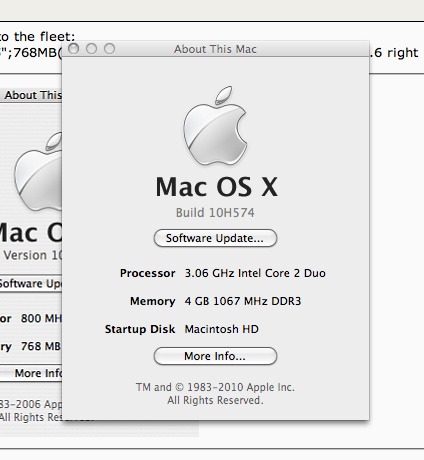Click the Version text in the background window
Viewport: 424px width, 460px height.
[32, 255]
